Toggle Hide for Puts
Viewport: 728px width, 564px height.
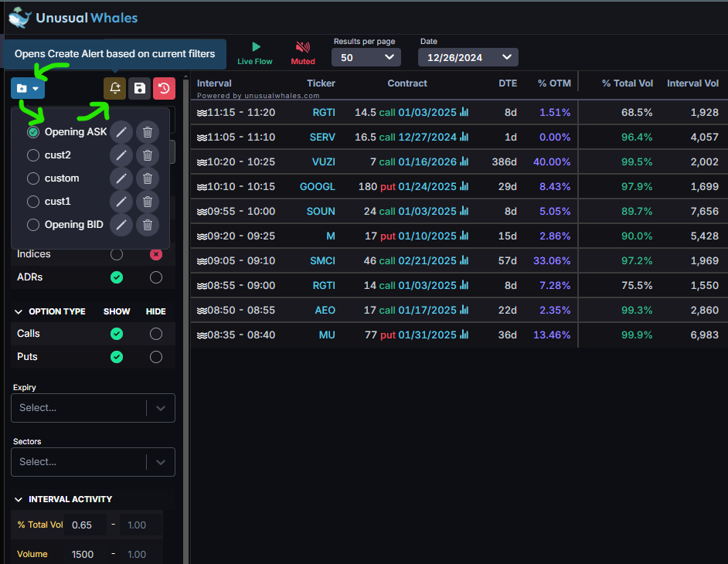click(x=156, y=357)
